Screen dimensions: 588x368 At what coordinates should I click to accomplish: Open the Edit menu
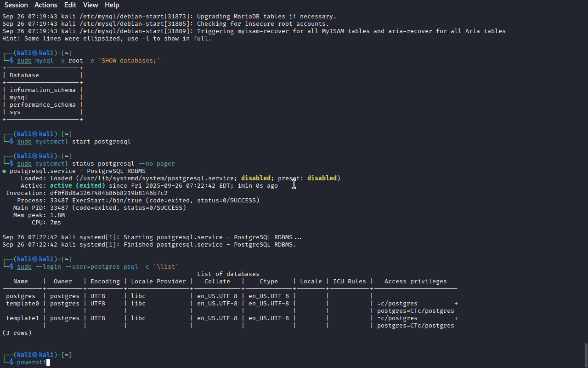coord(70,5)
